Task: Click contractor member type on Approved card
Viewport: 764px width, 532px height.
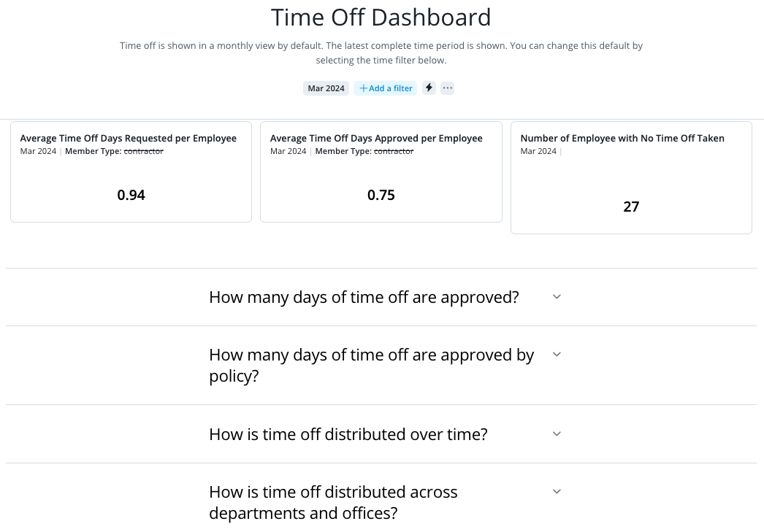Action: [x=394, y=151]
